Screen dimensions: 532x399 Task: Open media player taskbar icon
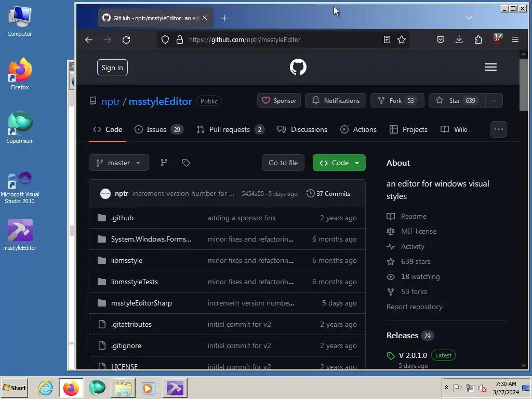[x=148, y=388]
